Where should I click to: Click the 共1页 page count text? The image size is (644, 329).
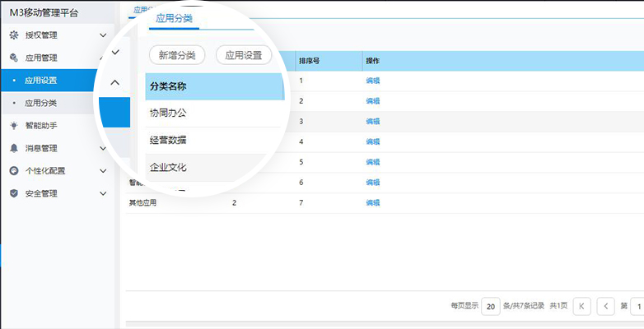click(x=558, y=306)
